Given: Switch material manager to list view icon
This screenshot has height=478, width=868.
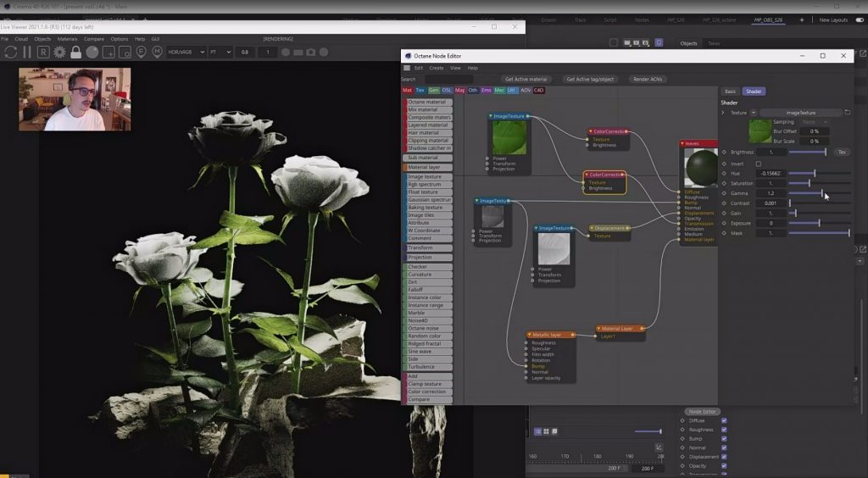Looking at the screenshot, I should 537,431.
